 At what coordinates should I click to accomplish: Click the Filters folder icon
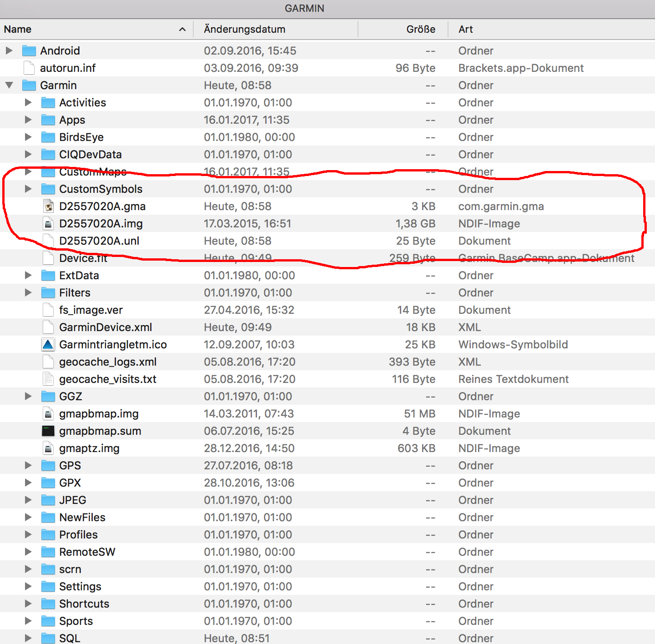pos(48,292)
